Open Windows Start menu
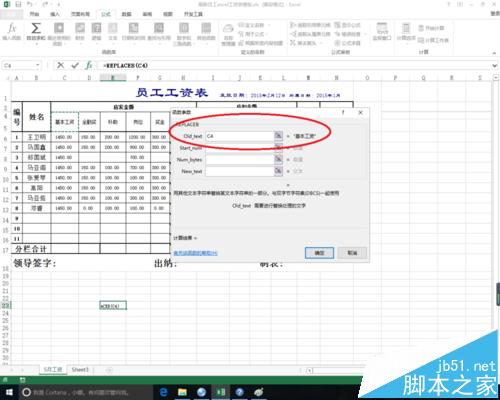This screenshot has height=400, width=500. click(x=8, y=392)
